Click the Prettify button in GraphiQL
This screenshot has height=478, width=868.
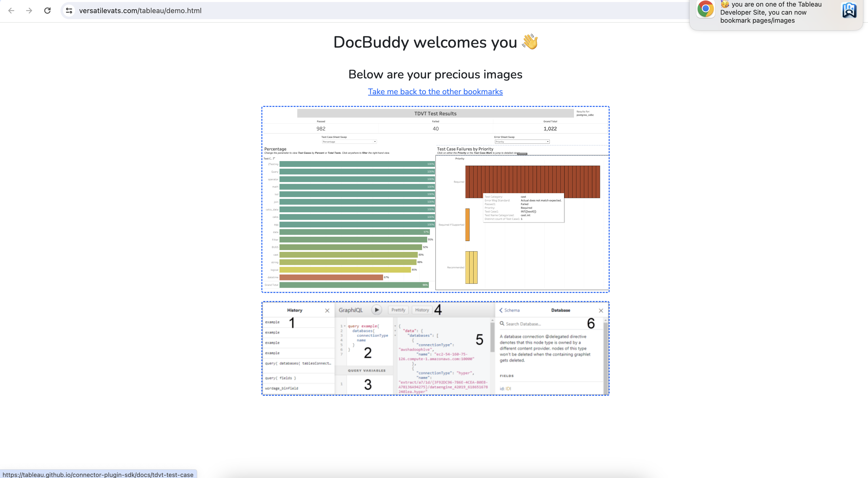pyautogui.click(x=398, y=310)
